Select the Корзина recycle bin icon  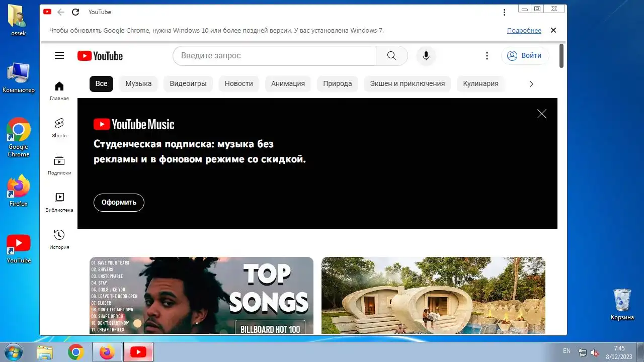(x=622, y=304)
